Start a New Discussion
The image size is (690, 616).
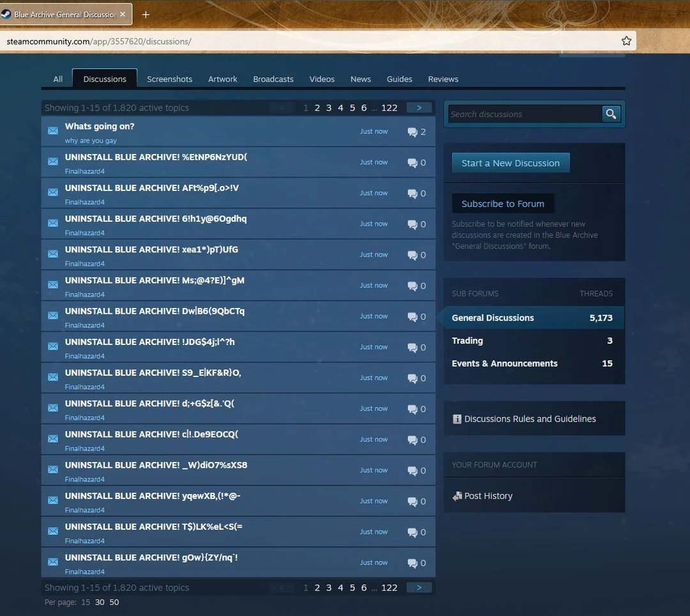tap(510, 163)
